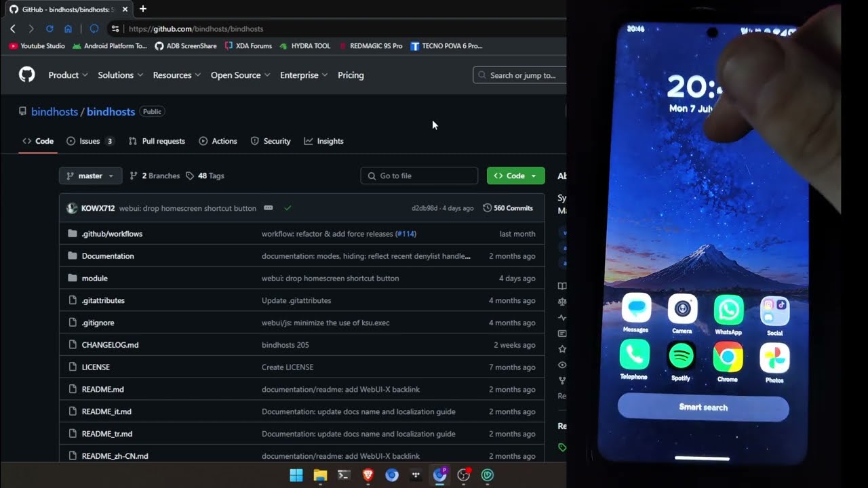Open the XDA Forums bookmark

(x=248, y=46)
